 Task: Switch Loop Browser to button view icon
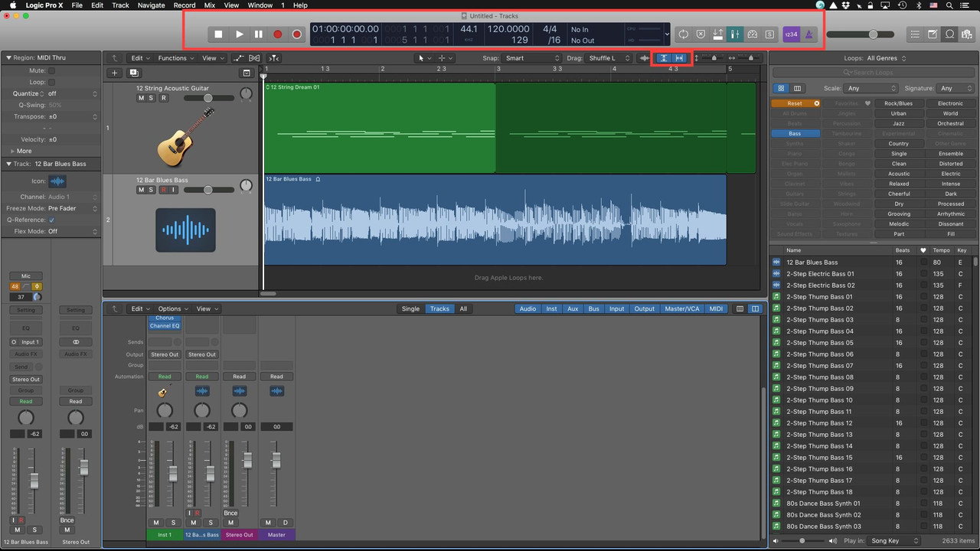coord(782,89)
